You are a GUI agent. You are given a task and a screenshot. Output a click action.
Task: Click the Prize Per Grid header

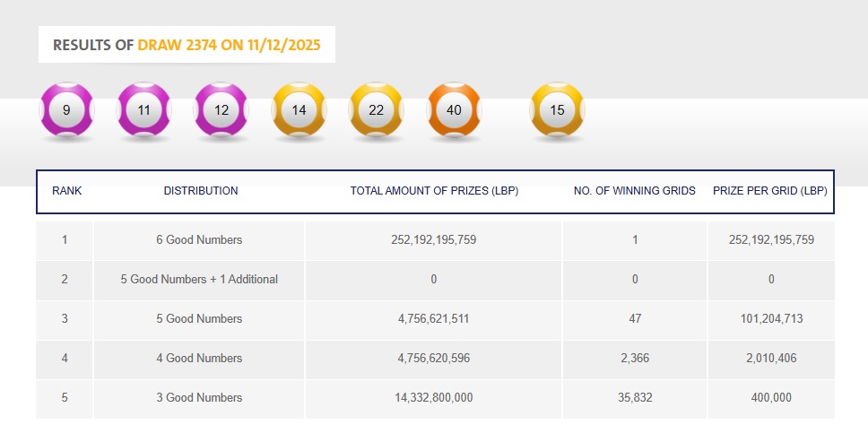click(770, 191)
